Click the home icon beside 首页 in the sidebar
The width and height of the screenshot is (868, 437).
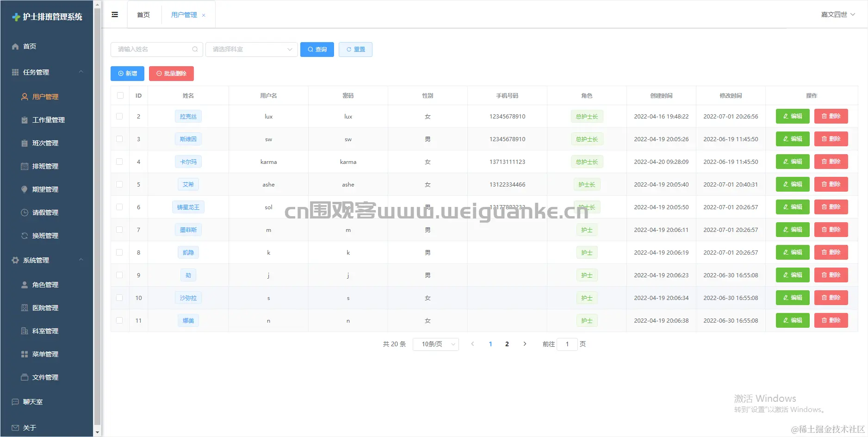click(15, 46)
